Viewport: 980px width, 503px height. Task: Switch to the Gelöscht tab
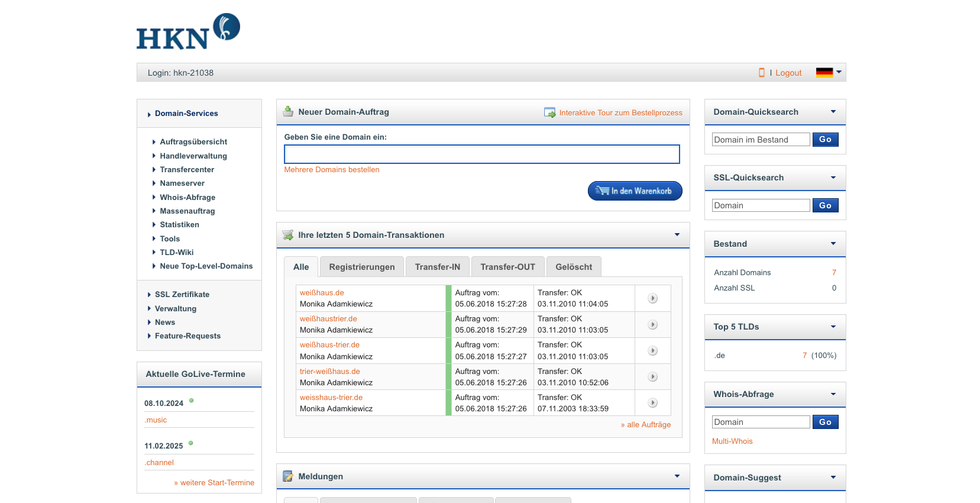574,267
